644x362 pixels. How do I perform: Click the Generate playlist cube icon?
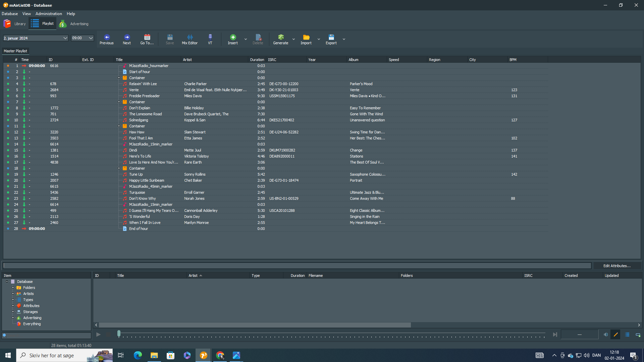[x=281, y=37]
